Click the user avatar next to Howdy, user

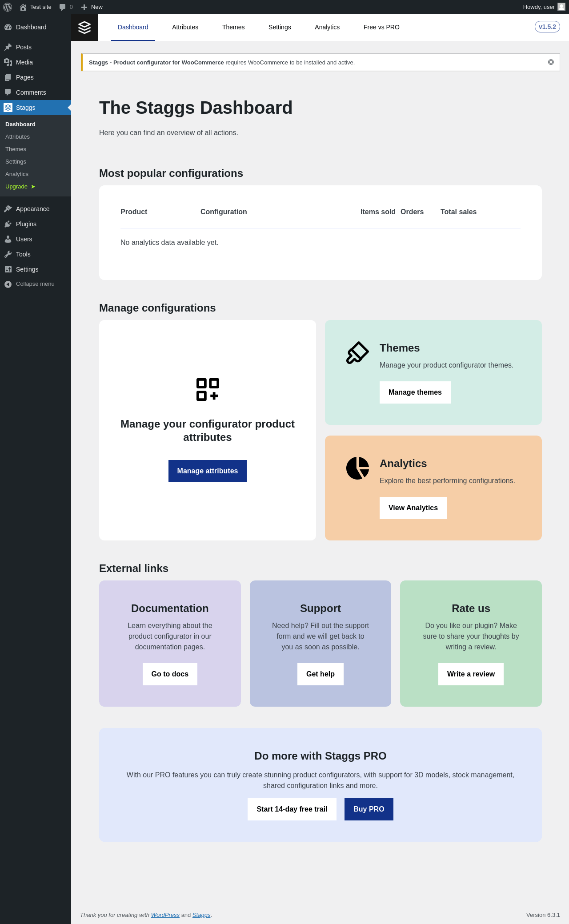(x=561, y=7)
